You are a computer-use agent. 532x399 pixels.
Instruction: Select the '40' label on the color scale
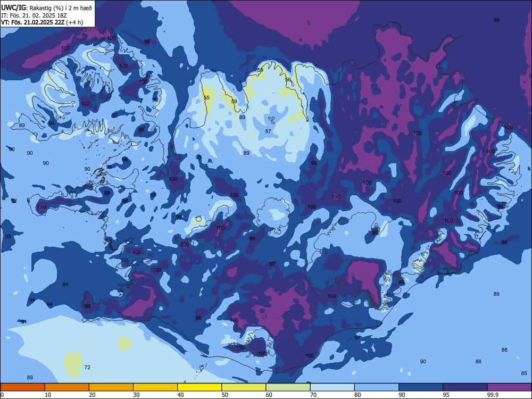click(x=180, y=395)
